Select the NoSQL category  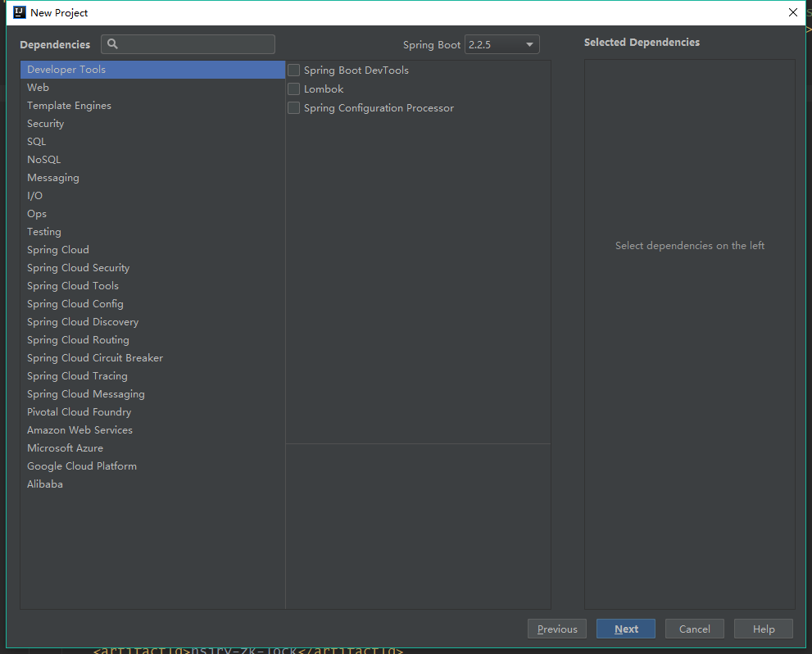[152, 160]
